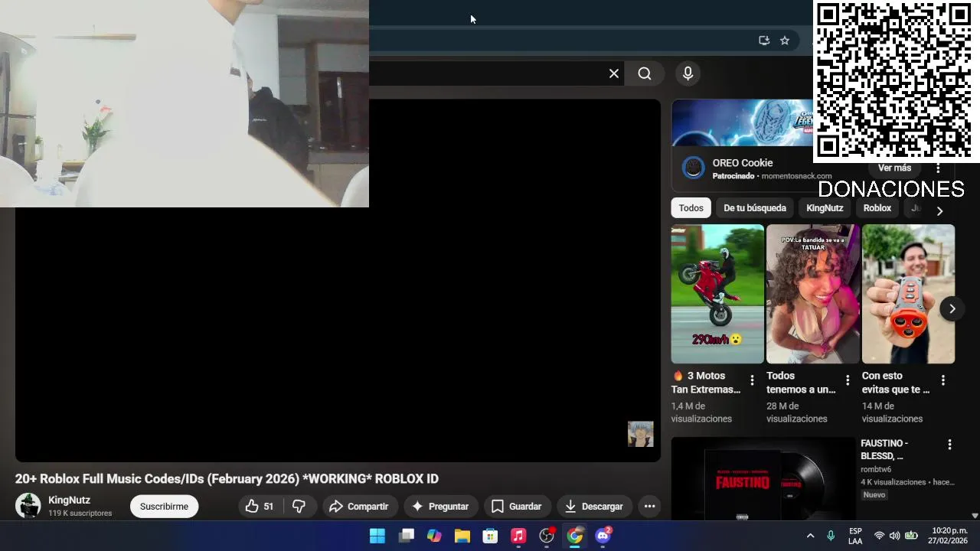The height and width of the screenshot is (551, 980).
Task: Click the channel watermark in the player
Action: click(x=641, y=434)
